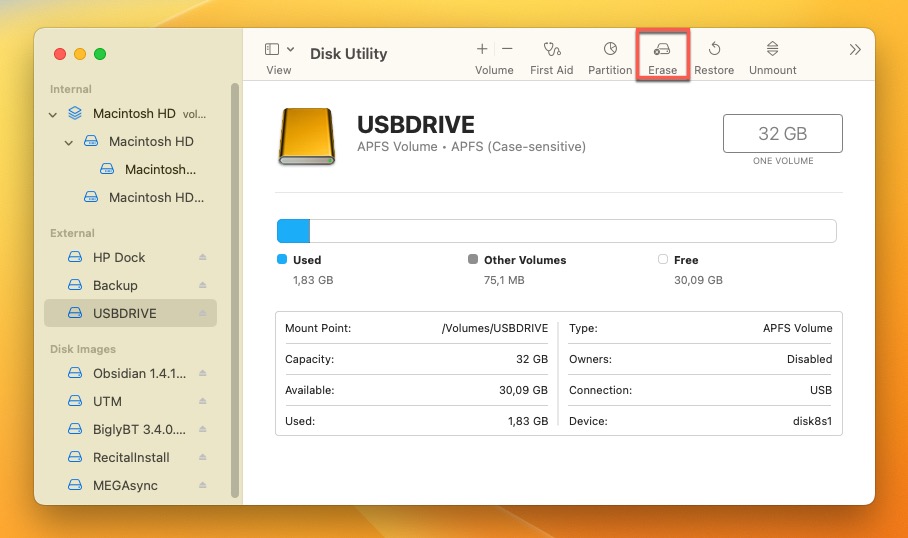Select Macintosh HD volume group in sidebar
908x538 pixels.
coord(131,114)
